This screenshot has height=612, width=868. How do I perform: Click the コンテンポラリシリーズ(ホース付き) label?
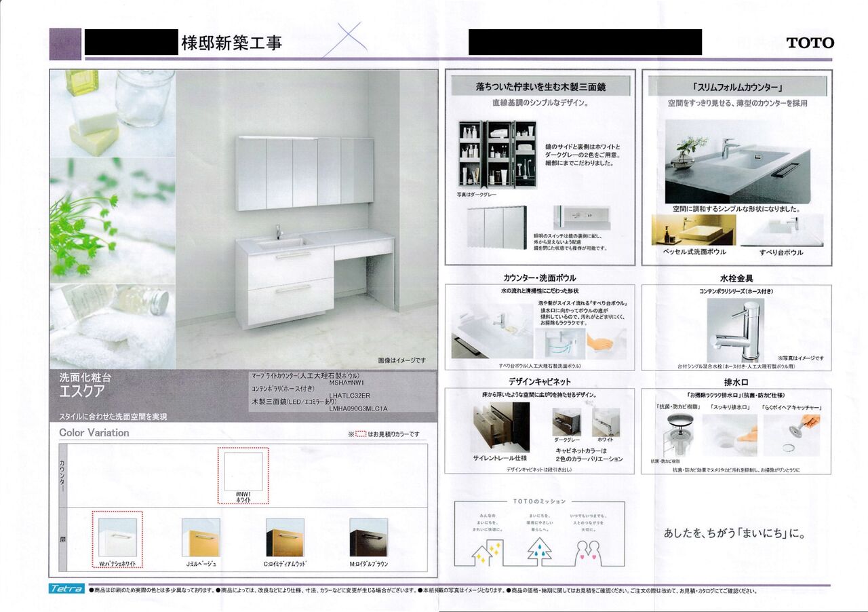(736, 291)
